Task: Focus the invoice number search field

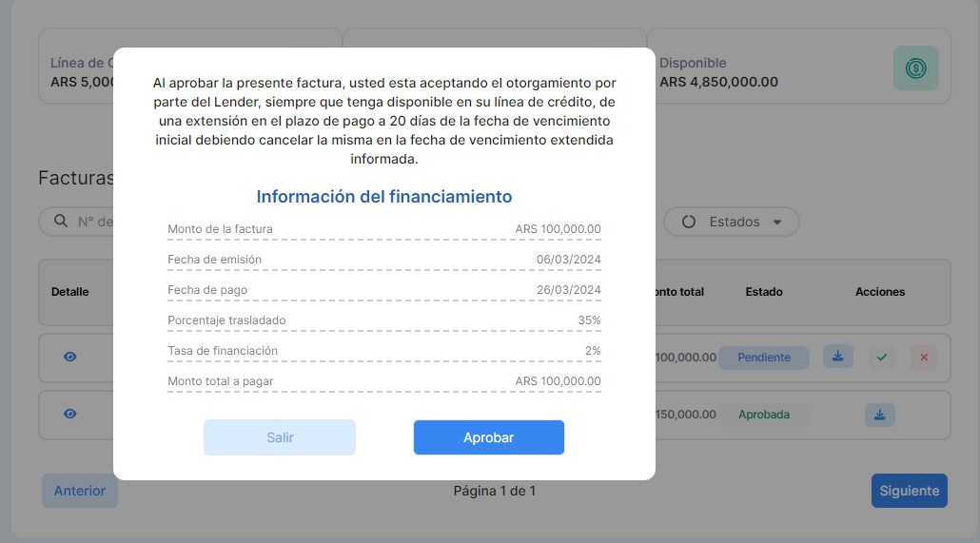Action: pyautogui.click(x=95, y=222)
